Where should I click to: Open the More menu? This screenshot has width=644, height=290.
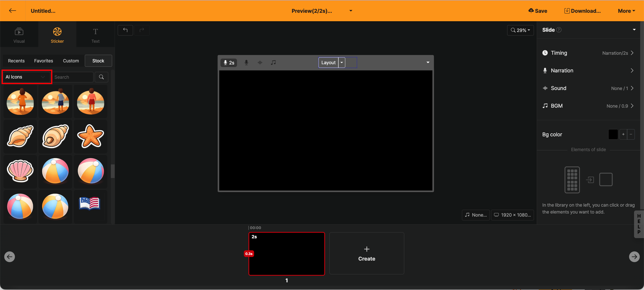(x=626, y=11)
